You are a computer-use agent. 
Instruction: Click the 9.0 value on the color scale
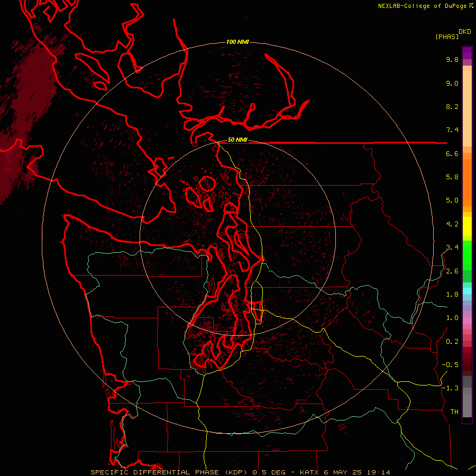pos(452,84)
